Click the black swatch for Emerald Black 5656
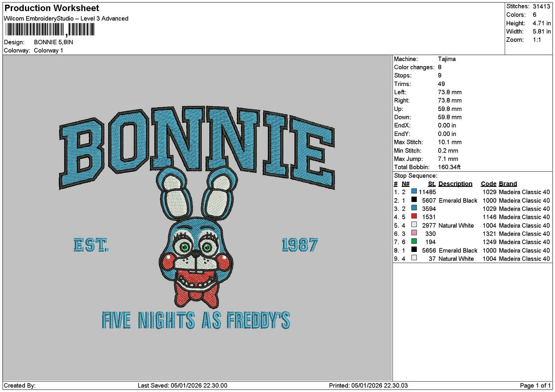This screenshot has width=555, height=392. click(414, 250)
